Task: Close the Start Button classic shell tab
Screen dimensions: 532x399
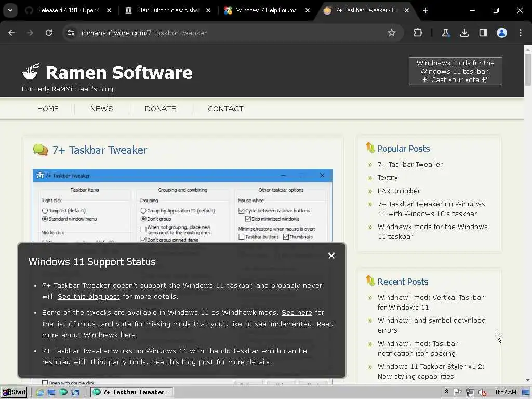Action: coord(208,10)
